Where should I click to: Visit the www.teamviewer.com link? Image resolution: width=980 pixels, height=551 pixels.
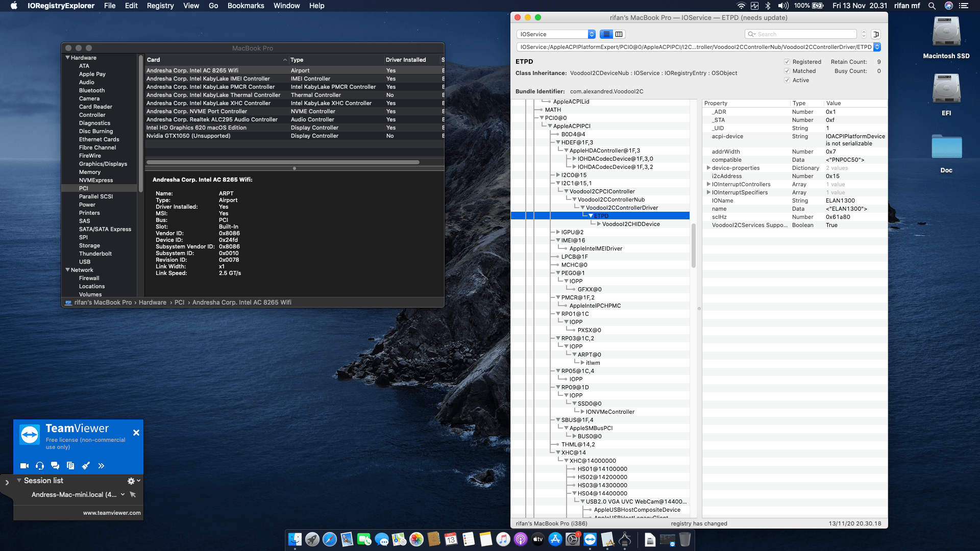click(111, 513)
